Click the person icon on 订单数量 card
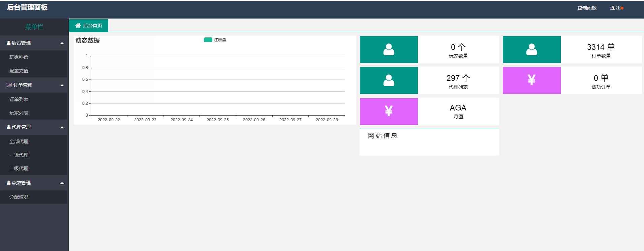644x251 pixels. click(x=531, y=50)
